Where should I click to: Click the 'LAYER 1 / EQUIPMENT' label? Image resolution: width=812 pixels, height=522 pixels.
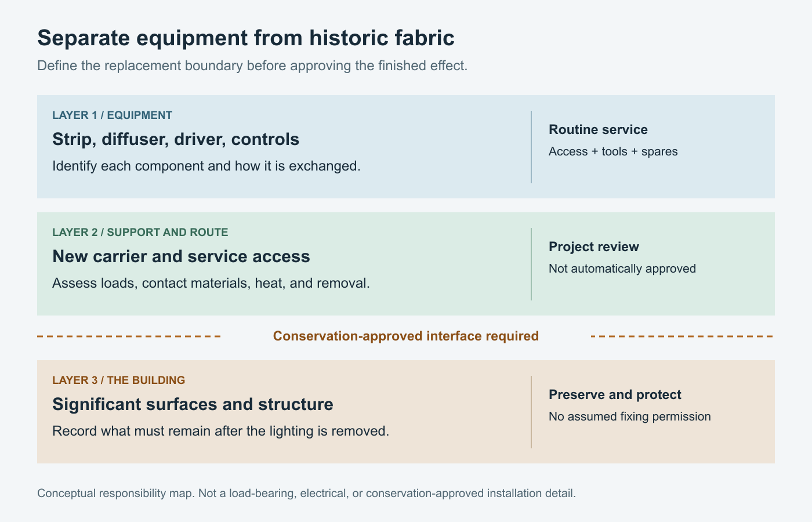pos(113,115)
